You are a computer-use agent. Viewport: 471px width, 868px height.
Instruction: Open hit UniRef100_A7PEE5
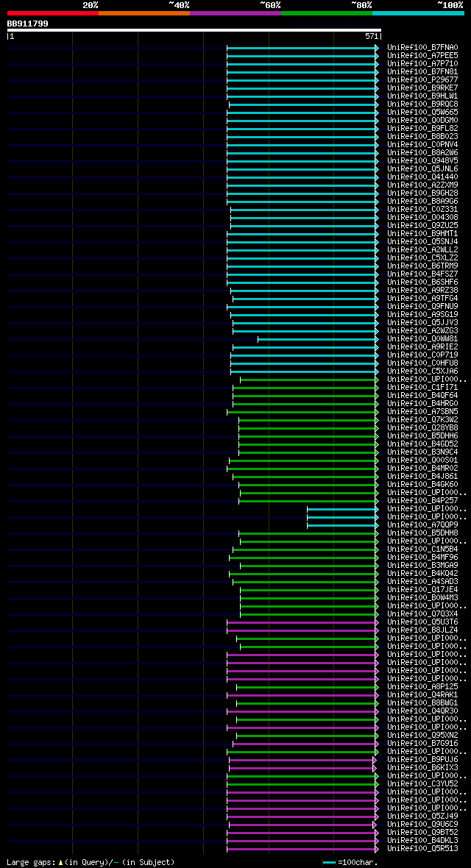(422, 56)
